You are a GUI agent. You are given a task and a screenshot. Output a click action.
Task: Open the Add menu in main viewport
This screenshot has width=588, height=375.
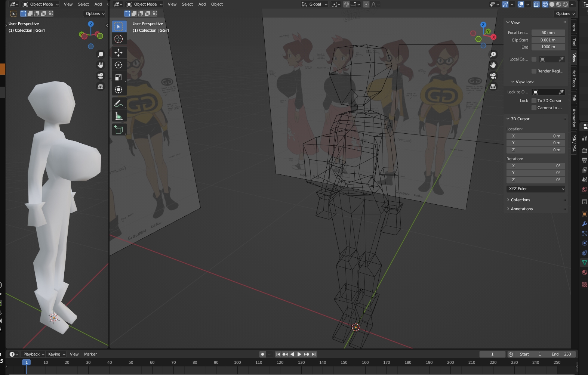202,4
